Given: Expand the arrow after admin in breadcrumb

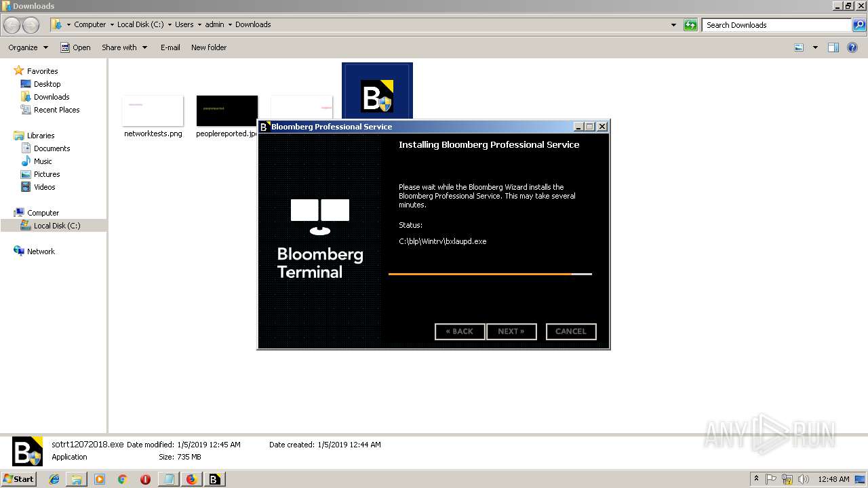Looking at the screenshot, I should point(229,24).
